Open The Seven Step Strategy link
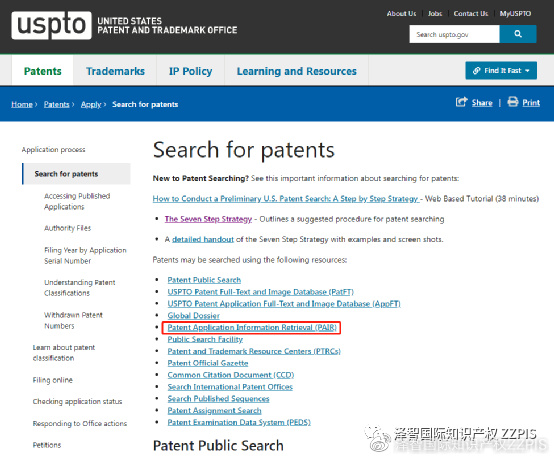 click(x=208, y=219)
